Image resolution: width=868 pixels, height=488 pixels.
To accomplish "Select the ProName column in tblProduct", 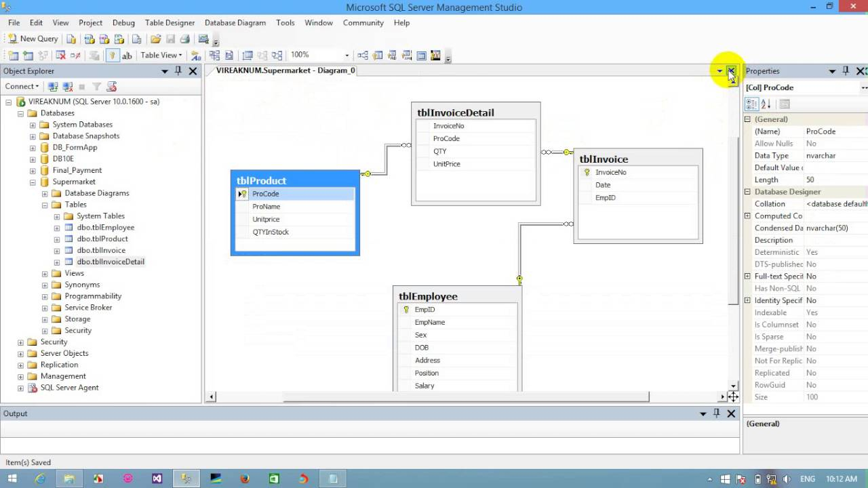I will click(266, 206).
